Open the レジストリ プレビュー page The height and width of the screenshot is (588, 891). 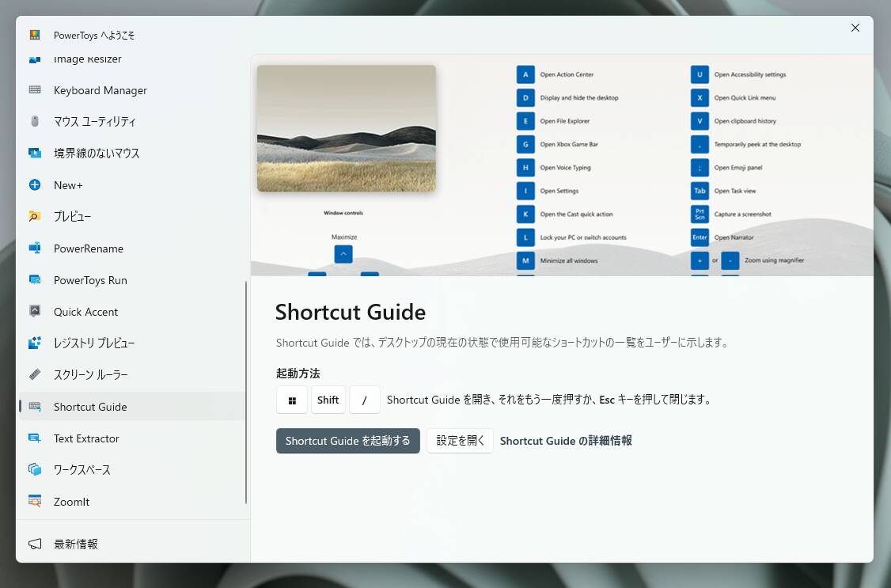[x=132, y=343]
